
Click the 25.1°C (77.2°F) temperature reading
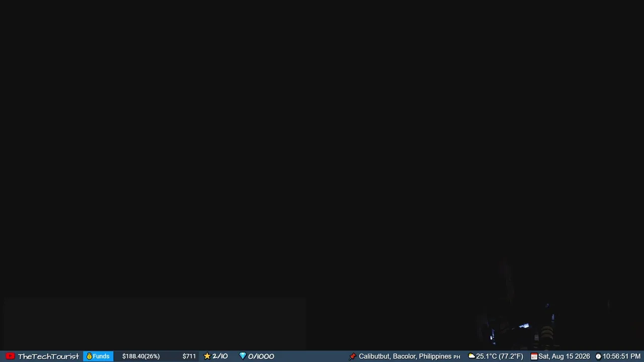pyautogui.click(x=500, y=356)
